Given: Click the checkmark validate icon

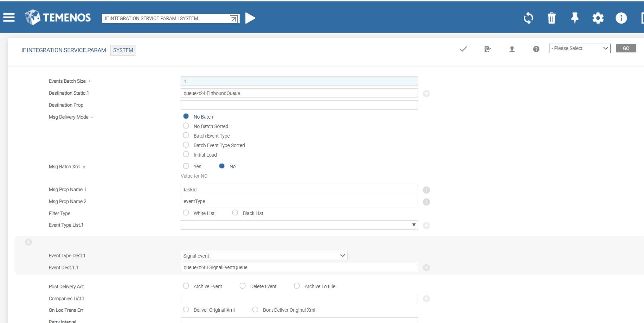Looking at the screenshot, I should (x=463, y=49).
